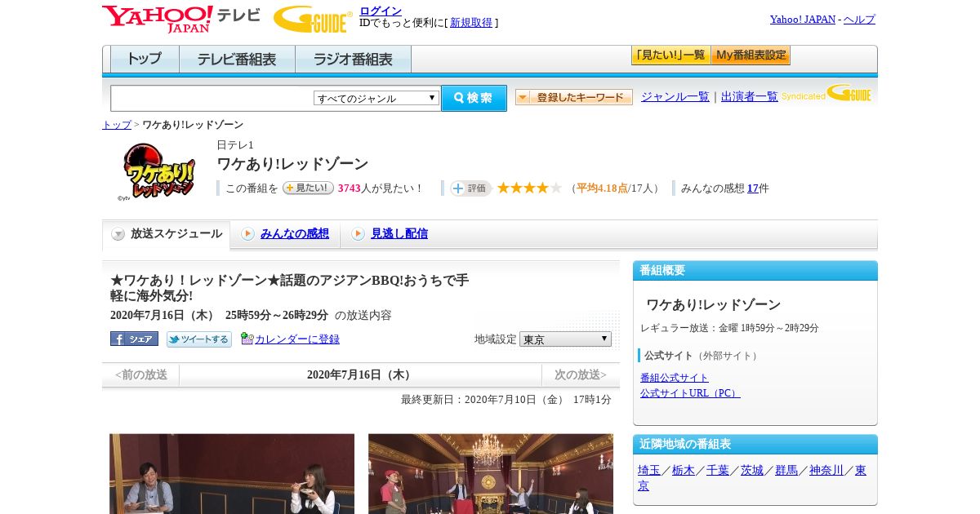Screen dimensions: 980x514
Task: Share on Facebook with シェア button
Action: [x=134, y=339]
